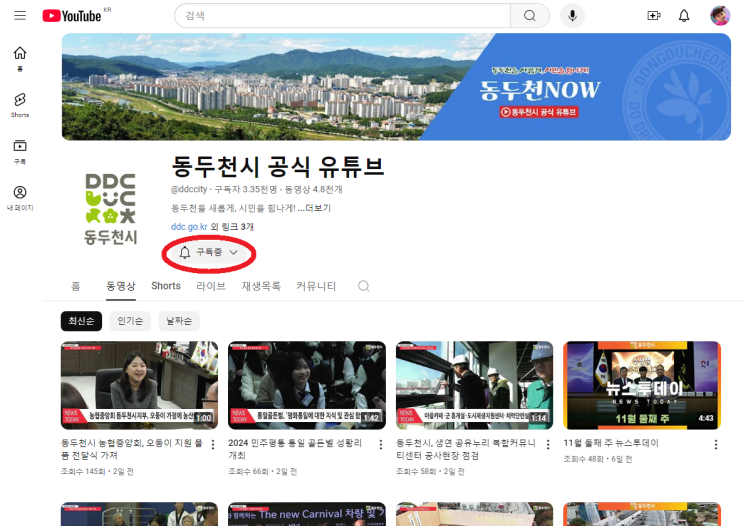The image size is (743, 526).
Task: Open title 2024 민주평통 통일 골든벨 성황리 개최
Action: 295,449
